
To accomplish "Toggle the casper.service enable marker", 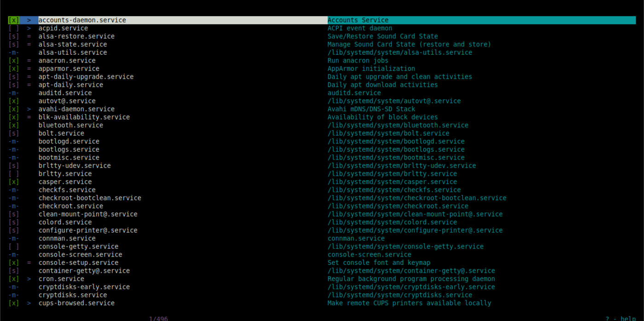I will pos(14,181).
